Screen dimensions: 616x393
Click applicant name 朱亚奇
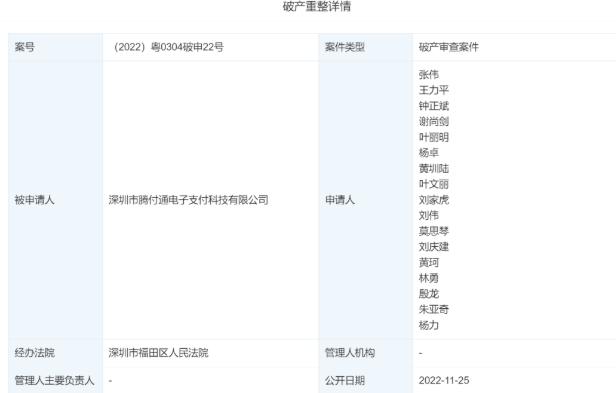pos(434,309)
